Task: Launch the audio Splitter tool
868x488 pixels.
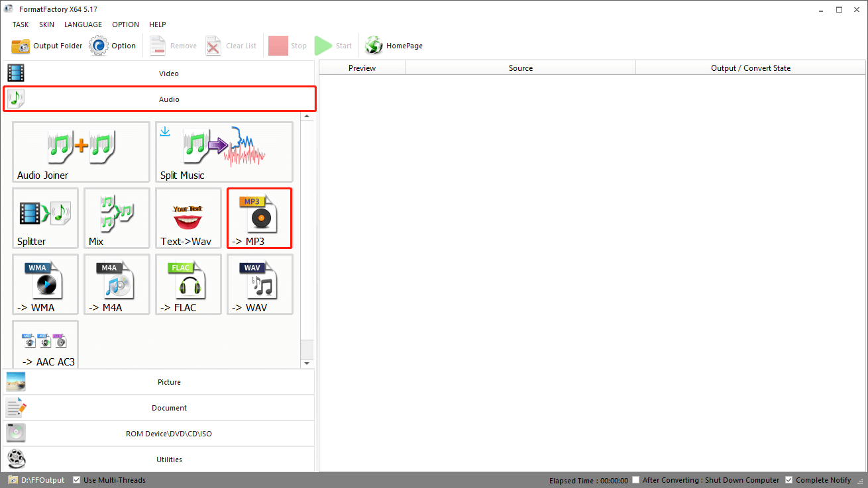Action: 45,218
